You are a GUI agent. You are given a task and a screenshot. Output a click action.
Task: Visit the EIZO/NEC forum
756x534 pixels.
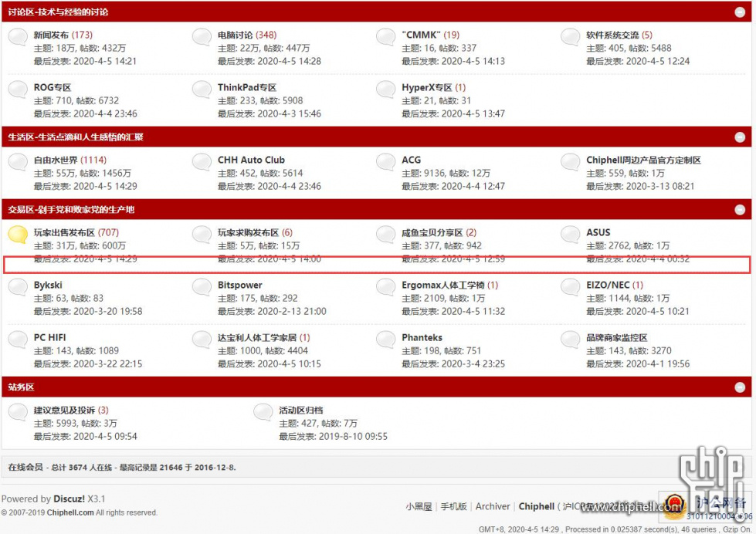coord(608,286)
